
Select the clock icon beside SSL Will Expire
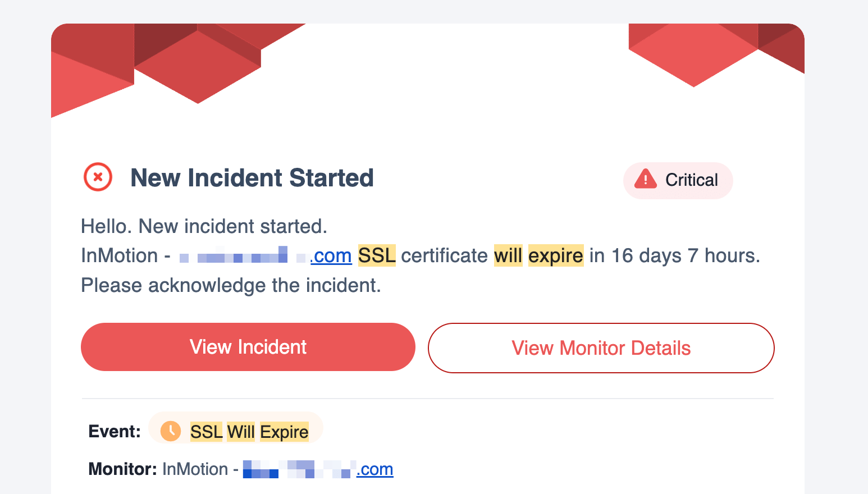pyautogui.click(x=170, y=431)
